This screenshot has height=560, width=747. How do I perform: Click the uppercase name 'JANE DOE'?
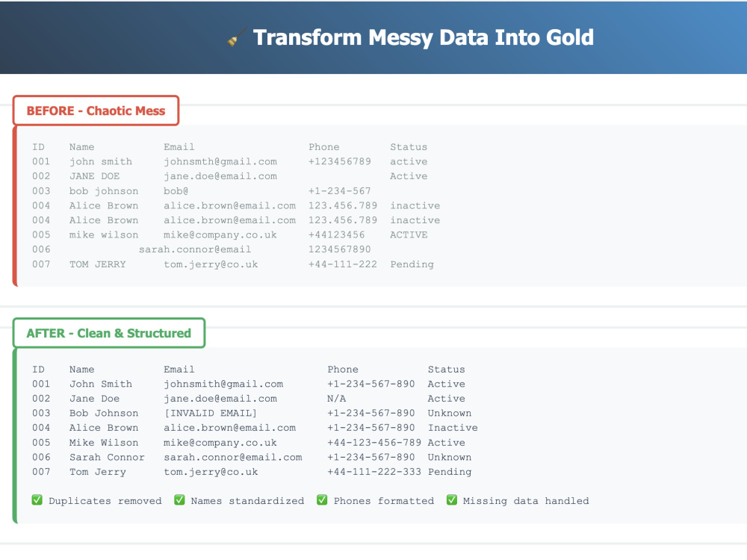94,176
